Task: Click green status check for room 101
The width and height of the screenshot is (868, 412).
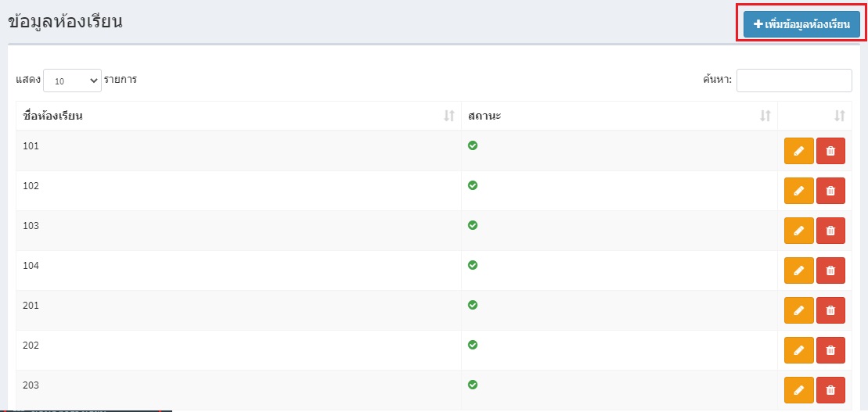Action: pos(473,145)
